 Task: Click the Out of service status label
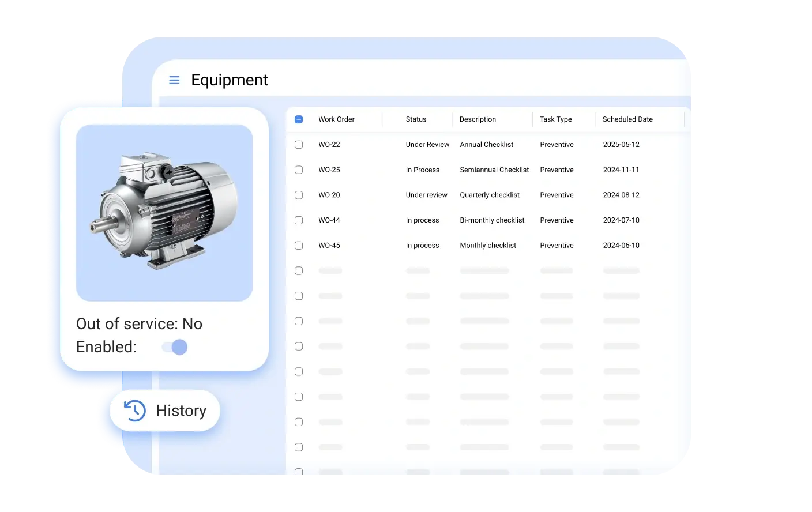139,323
